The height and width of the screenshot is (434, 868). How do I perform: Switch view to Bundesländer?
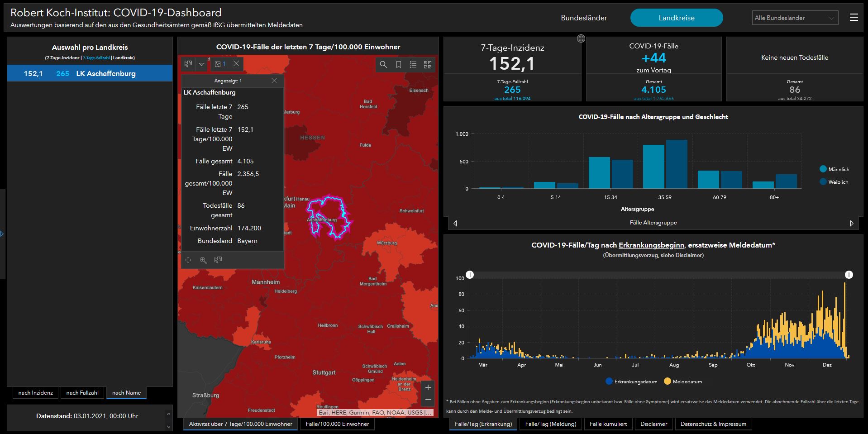point(584,18)
